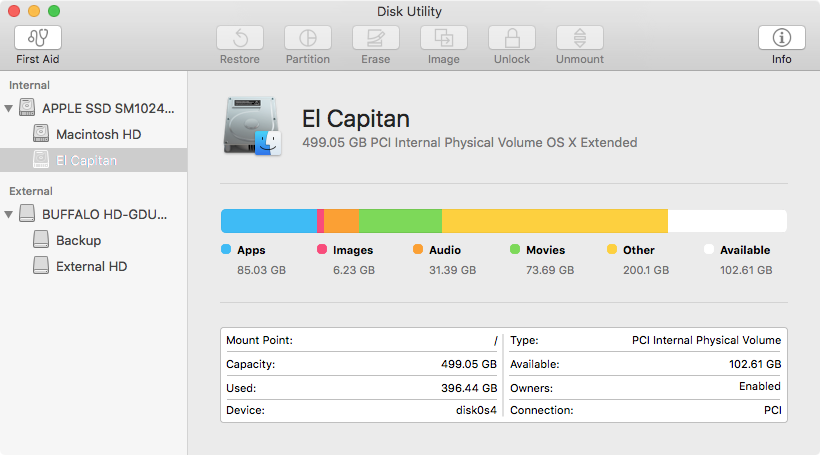Click the 31.39 GB Audio value
Viewport: 820px width, 455px height.
coord(452,270)
